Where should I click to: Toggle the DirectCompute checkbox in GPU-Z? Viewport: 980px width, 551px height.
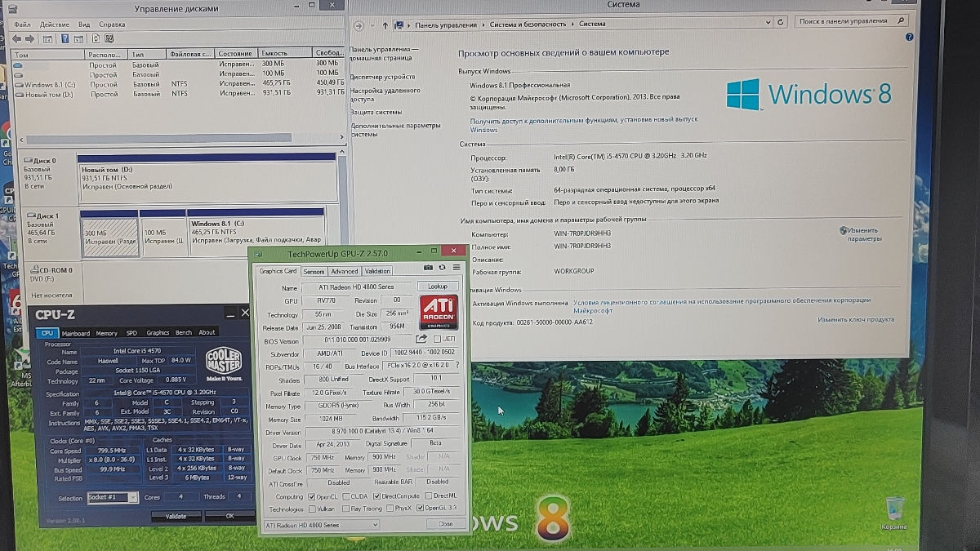tap(376, 496)
